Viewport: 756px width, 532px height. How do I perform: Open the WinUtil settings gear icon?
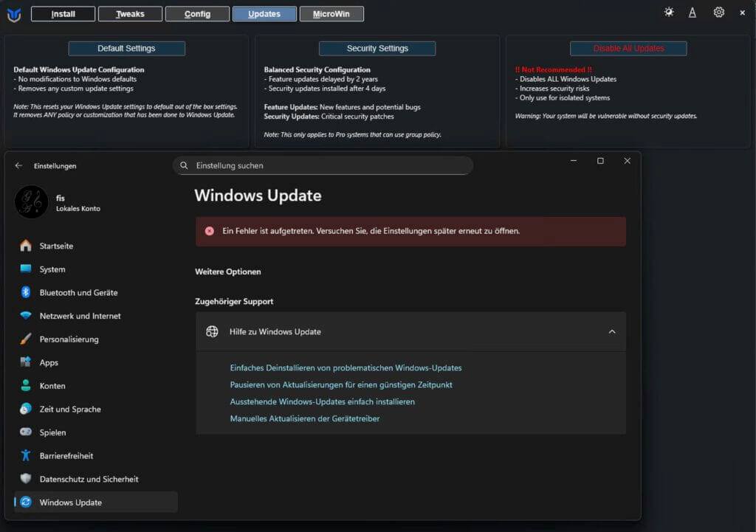click(x=718, y=12)
